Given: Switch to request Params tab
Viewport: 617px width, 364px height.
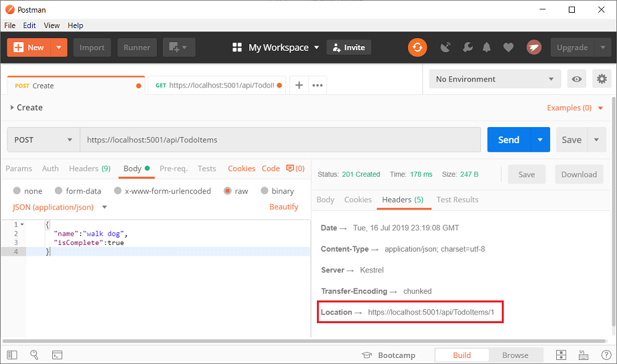Looking at the screenshot, I should pyautogui.click(x=19, y=168).
